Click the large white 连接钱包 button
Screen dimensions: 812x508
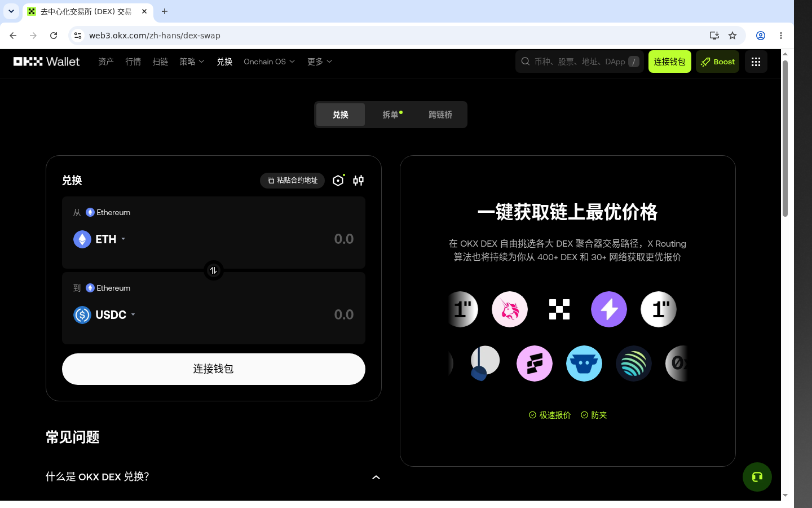point(214,369)
